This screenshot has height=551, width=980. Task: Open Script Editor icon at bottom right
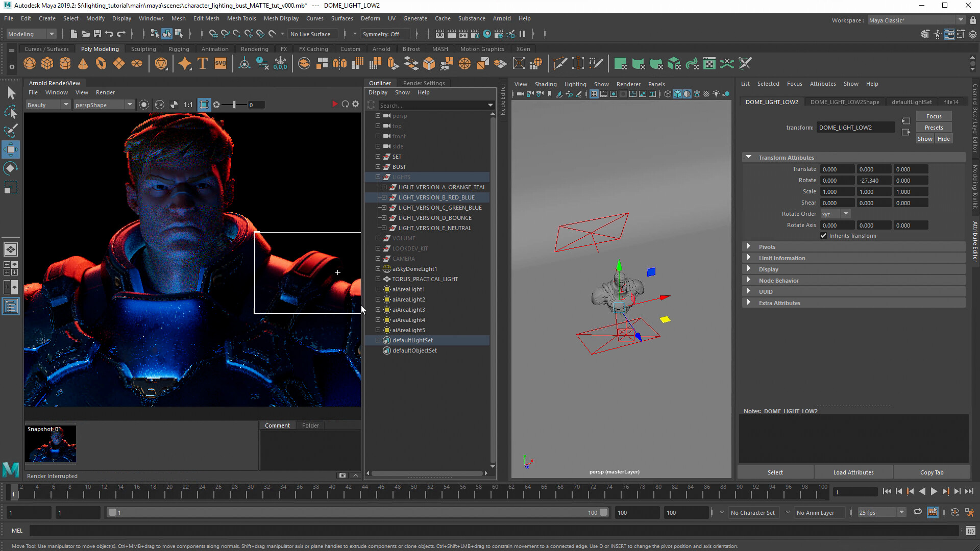point(970,531)
